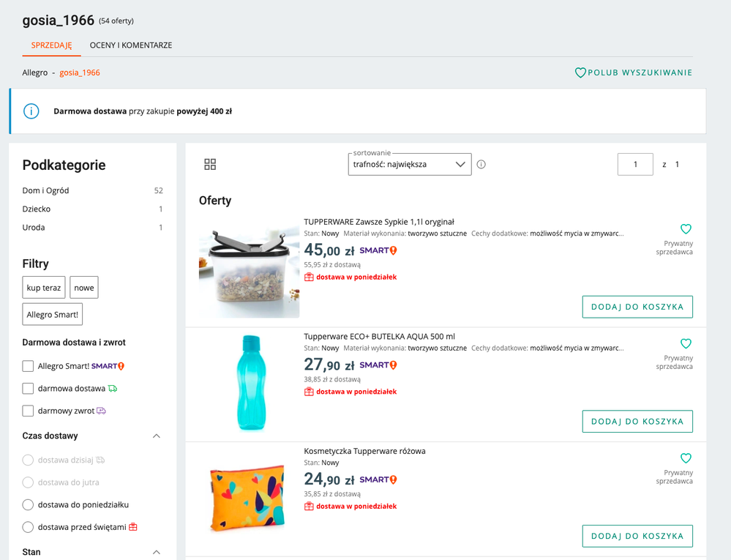
Task: Click the blue info icon in delivery banner
Action: pos(31,111)
